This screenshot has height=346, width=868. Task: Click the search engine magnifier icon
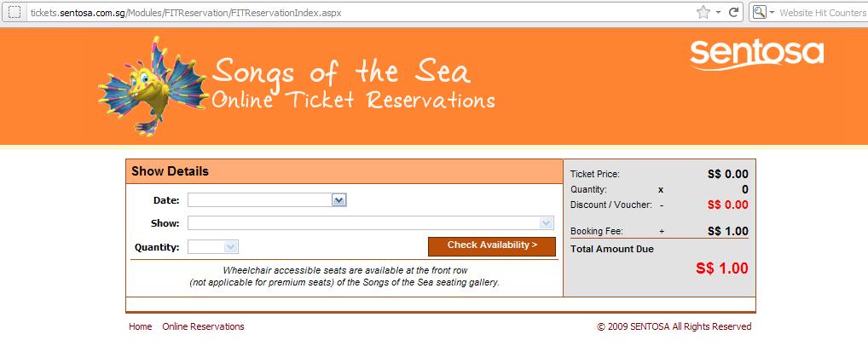point(760,12)
